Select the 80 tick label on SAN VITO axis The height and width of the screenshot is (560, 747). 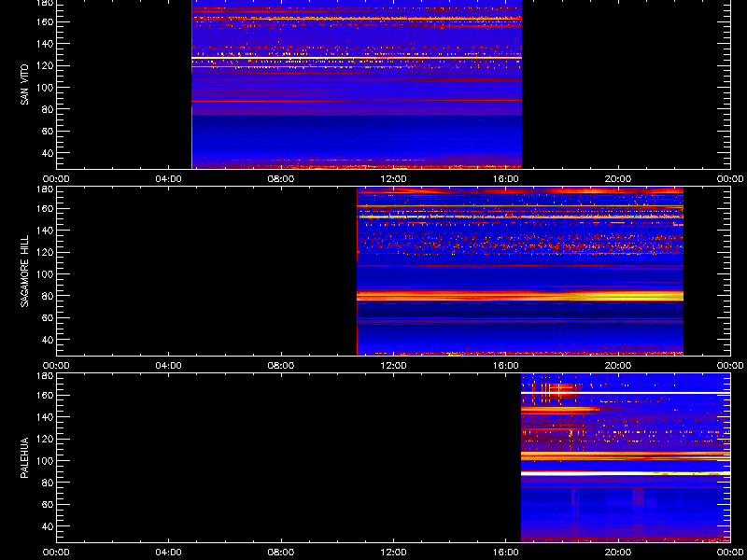(49, 109)
